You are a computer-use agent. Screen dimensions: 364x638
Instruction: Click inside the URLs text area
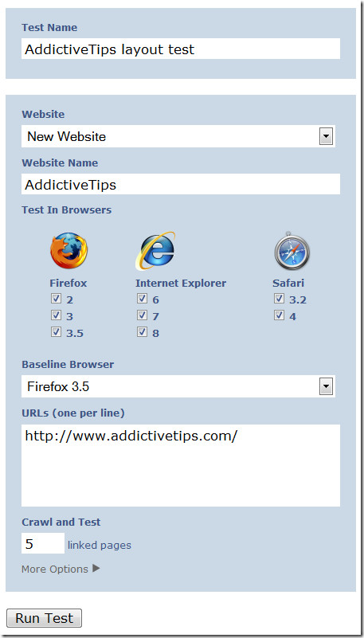pos(181,465)
